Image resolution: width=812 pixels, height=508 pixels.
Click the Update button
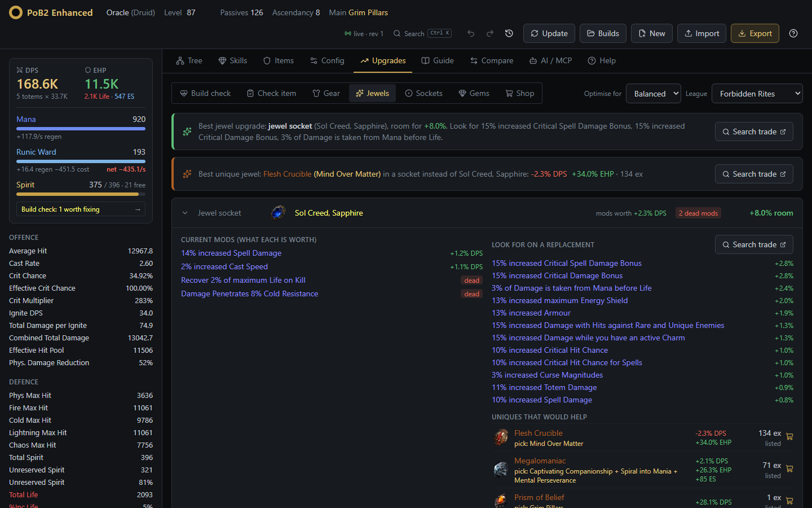pyautogui.click(x=549, y=33)
